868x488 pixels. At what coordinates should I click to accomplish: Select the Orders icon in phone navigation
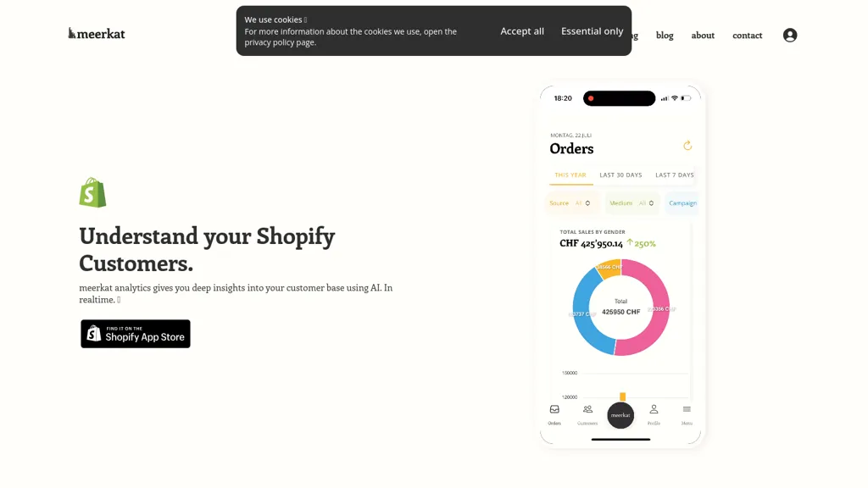(554, 413)
